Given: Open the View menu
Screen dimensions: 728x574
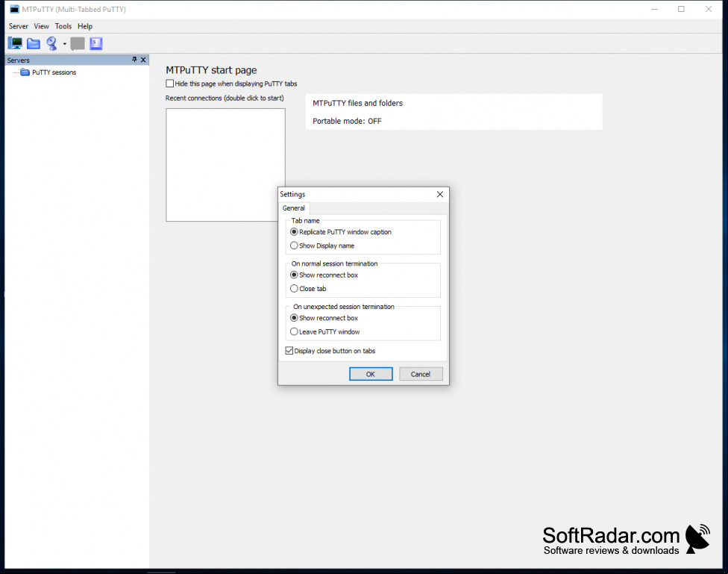Looking at the screenshot, I should click(41, 26).
